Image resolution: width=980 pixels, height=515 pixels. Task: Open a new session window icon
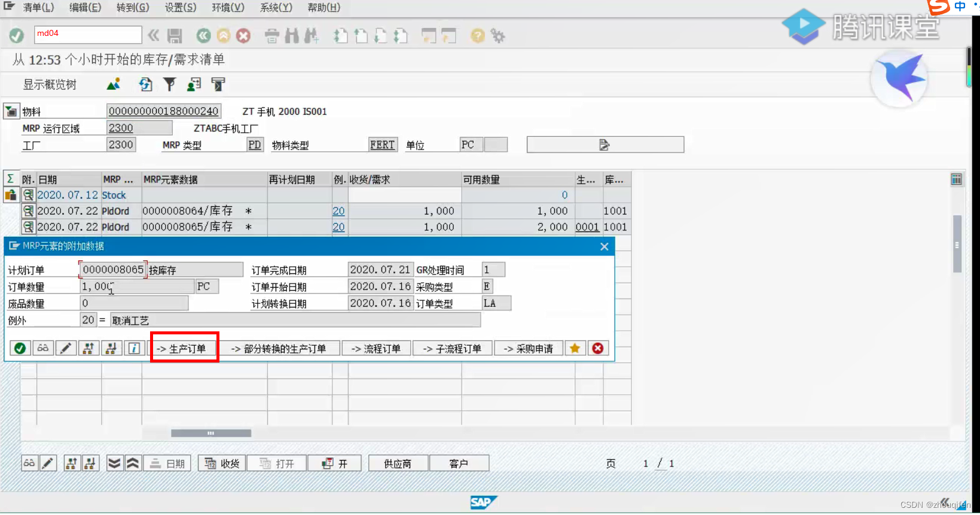pyautogui.click(x=429, y=36)
